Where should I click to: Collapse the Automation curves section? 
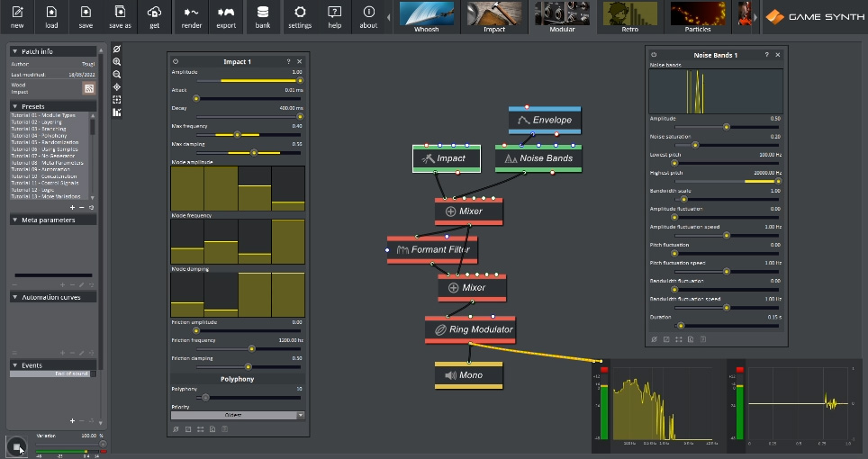[x=15, y=298]
